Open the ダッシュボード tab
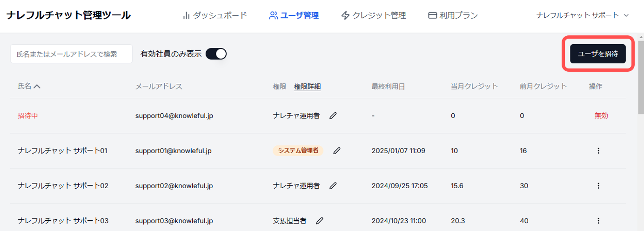Viewport: 644px width, 231px height. click(215, 15)
